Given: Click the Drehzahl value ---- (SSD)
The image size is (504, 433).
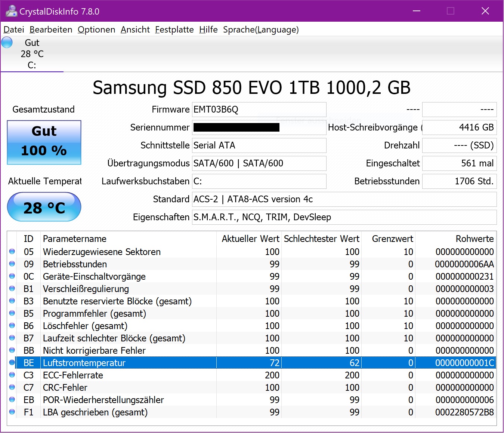Looking at the screenshot, I should [x=460, y=145].
